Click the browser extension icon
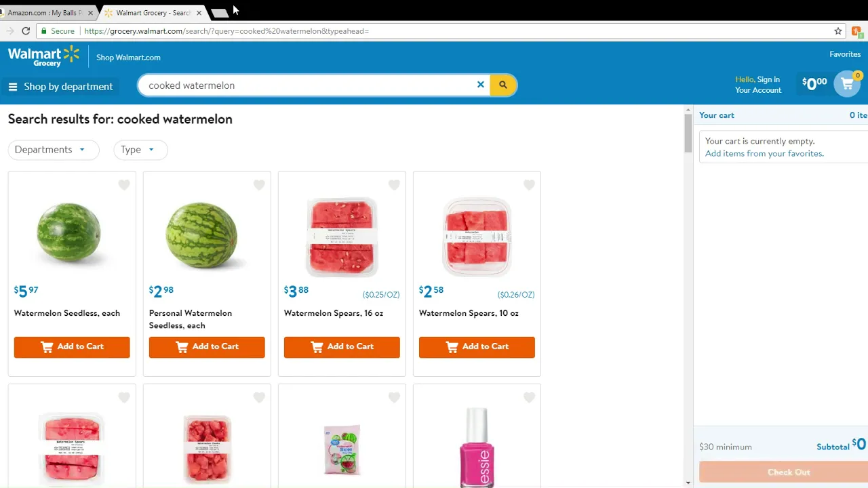This screenshot has height=488, width=868. [856, 31]
